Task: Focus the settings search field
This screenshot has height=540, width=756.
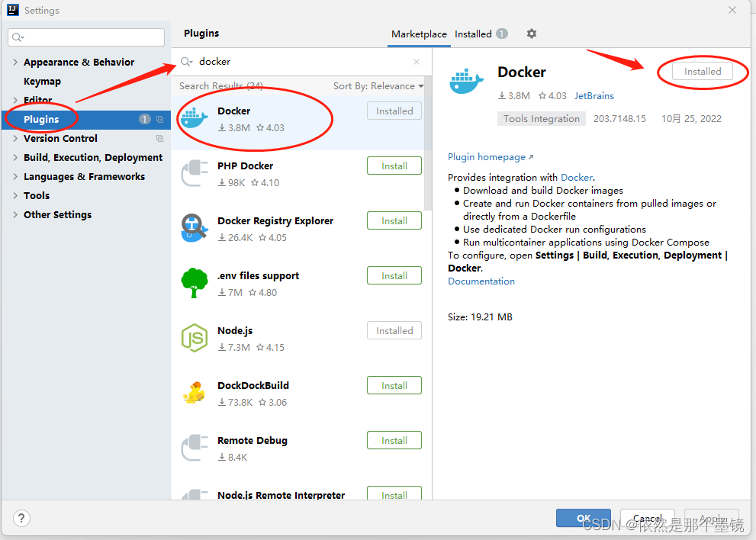Action: [86, 37]
